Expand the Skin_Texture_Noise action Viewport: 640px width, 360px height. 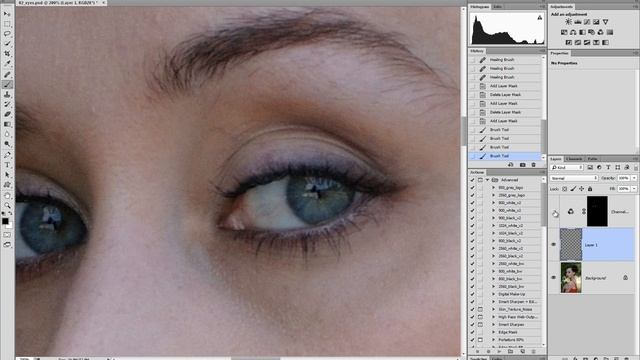493,309
